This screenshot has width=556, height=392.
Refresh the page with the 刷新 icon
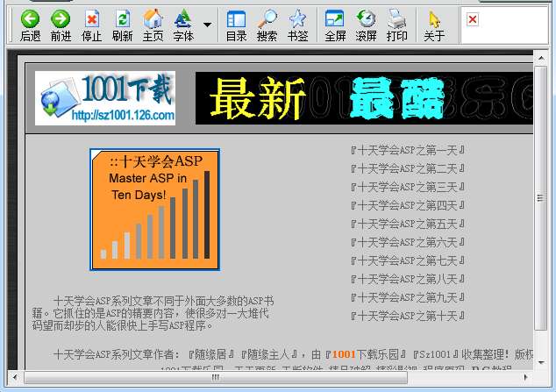click(123, 18)
